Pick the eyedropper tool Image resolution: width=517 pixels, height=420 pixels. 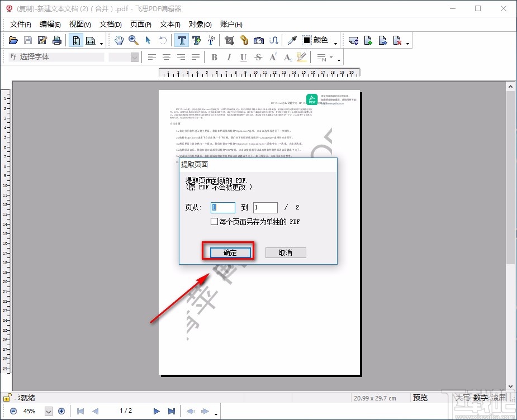292,40
